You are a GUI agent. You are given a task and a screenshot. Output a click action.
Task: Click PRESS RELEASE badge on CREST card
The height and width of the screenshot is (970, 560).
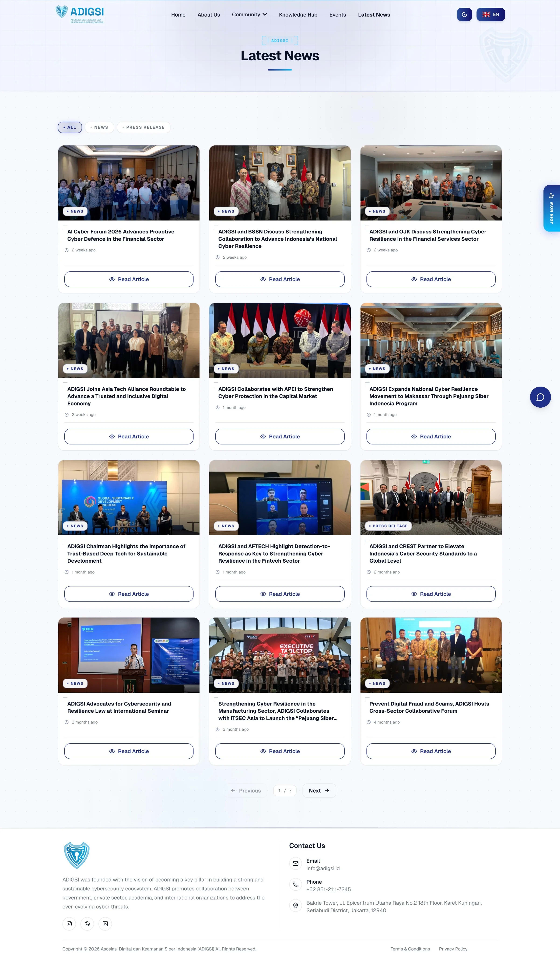(x=388, y=526)
